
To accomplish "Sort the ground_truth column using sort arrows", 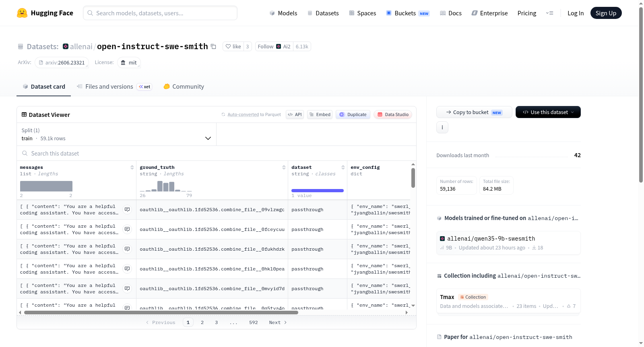I will [284, 167].
